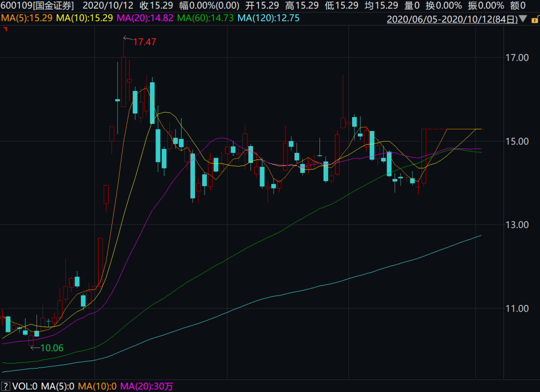The width and height of the screenshot is (540, 392).
Task: Click the 2020/06/05-2020/10/12 date range link
Action: point(452,19)
